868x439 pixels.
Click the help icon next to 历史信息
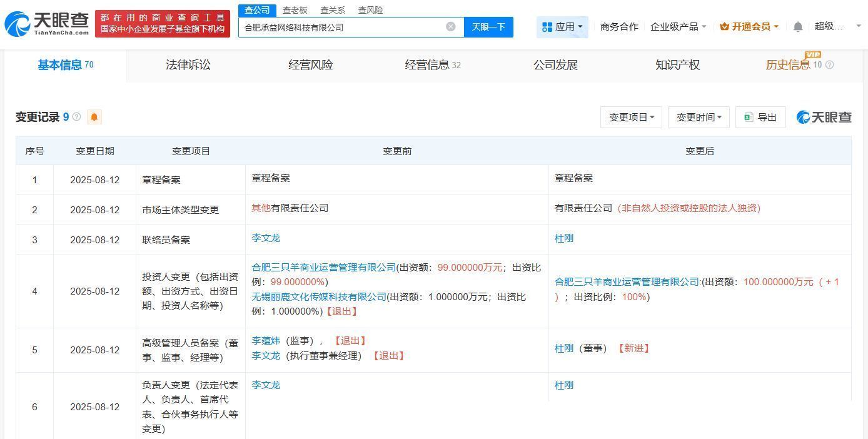pos(830,65)
